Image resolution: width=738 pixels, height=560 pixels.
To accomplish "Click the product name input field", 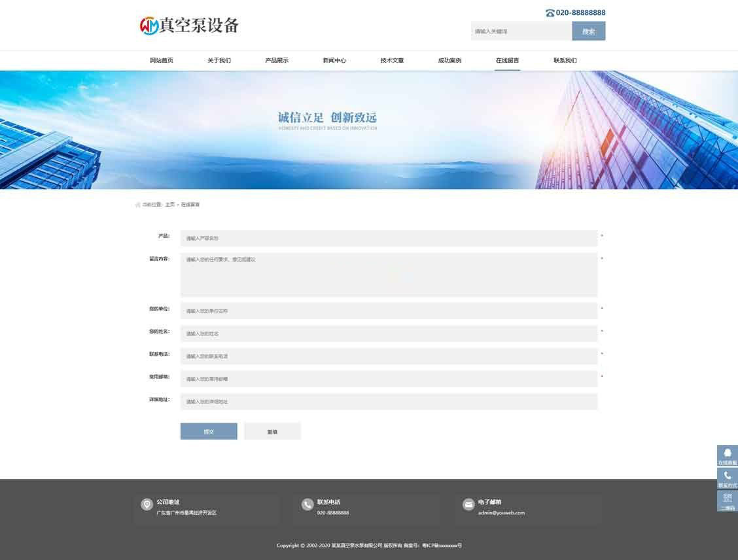I will [x=388, y=238].
